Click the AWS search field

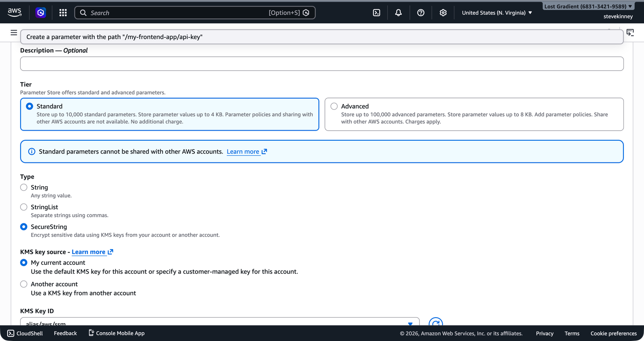pyautogui.click(x=195, y=13)
